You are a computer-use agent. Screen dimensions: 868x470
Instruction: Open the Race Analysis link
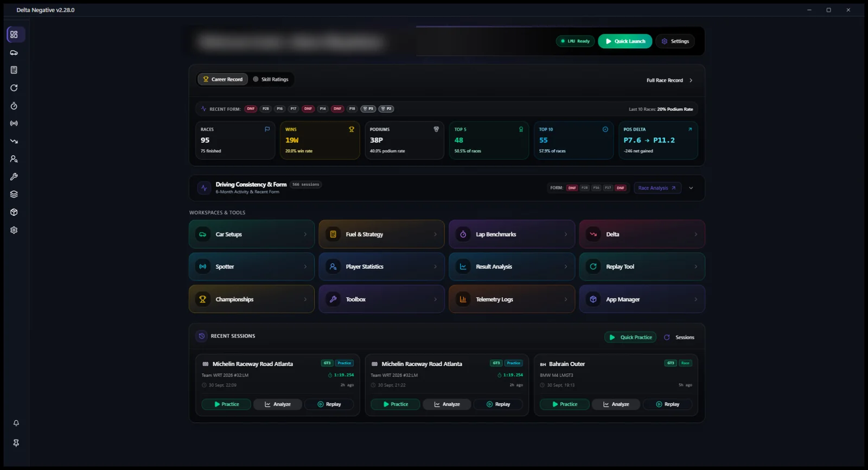click(657, 188)
